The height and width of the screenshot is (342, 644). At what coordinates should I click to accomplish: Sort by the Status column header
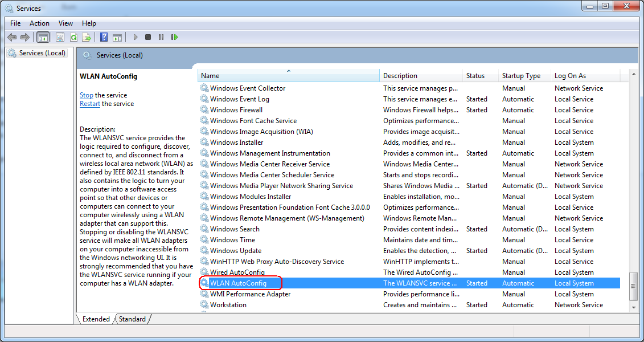point(481,76)
